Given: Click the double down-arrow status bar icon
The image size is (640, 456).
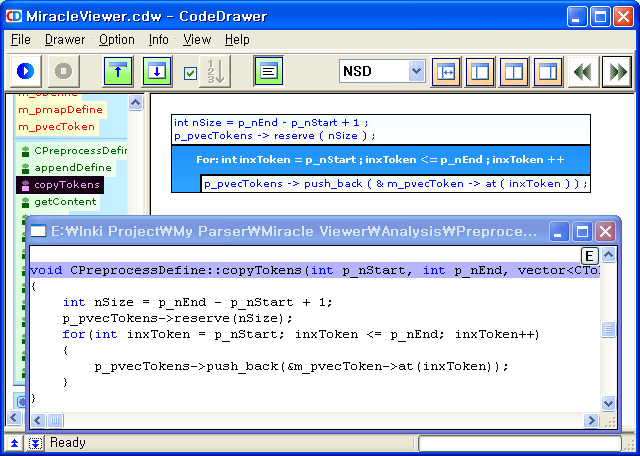Looking at the screenshot, I should tap(36, 443).
